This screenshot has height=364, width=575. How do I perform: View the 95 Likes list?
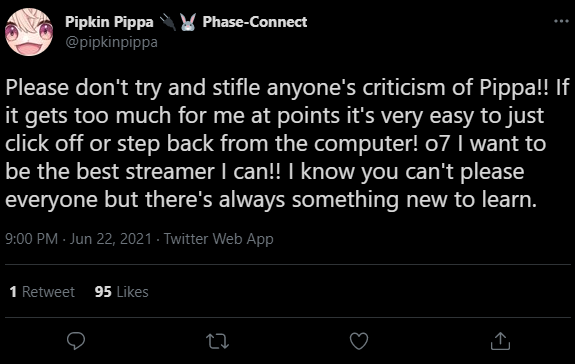coord(121,292)
